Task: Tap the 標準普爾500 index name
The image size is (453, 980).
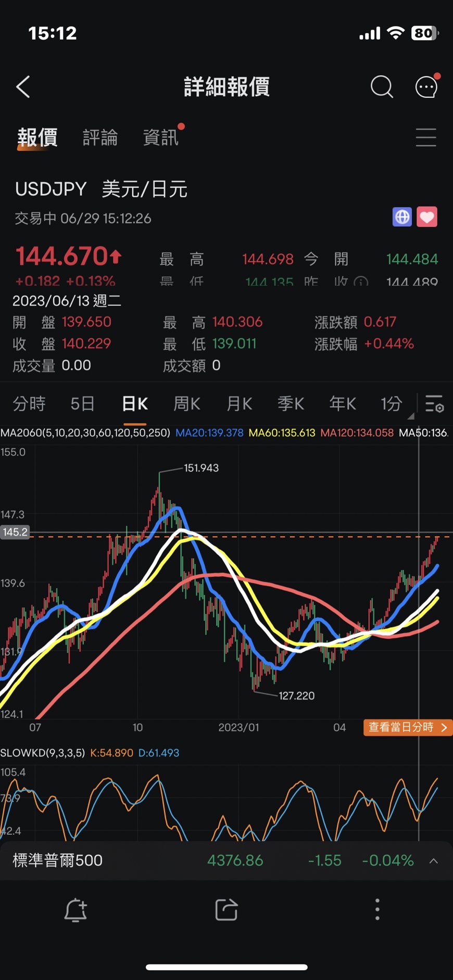Action: pyautogui.click(x=57, y=860)
